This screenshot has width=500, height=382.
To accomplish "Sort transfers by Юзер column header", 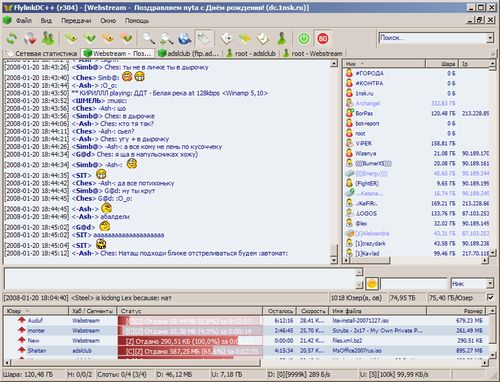I will click(37, 311).
